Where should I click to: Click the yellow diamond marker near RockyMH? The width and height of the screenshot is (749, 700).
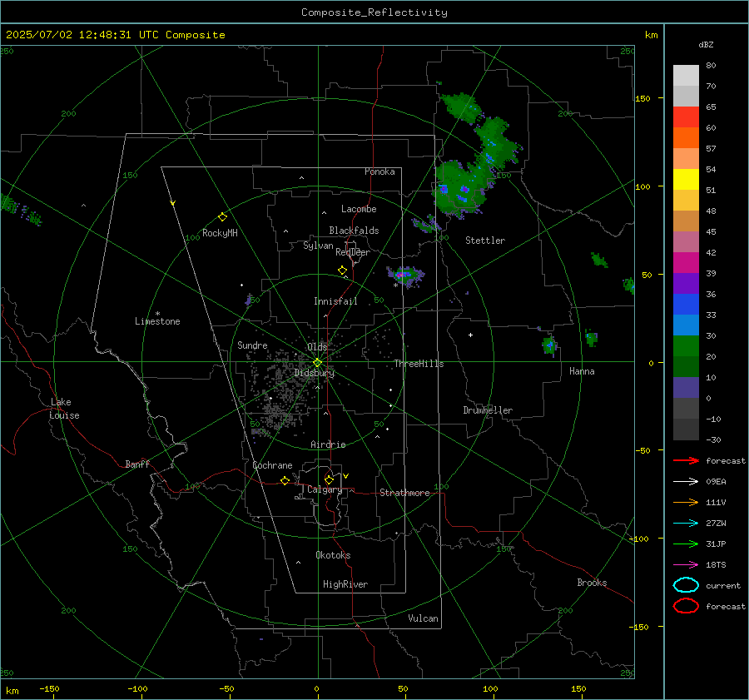coord(222,217)
